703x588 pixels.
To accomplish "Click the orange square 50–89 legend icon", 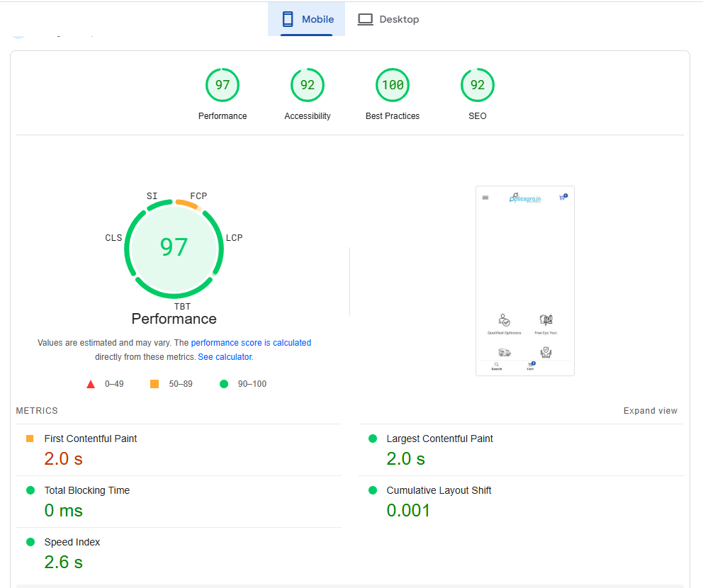I will pos(154,384).
